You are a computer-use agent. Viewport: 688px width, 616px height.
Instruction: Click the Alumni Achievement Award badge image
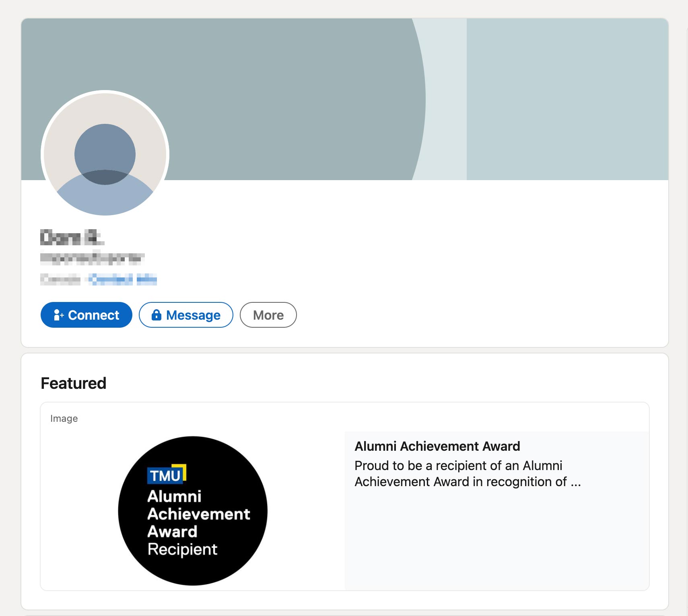(192, 511)
